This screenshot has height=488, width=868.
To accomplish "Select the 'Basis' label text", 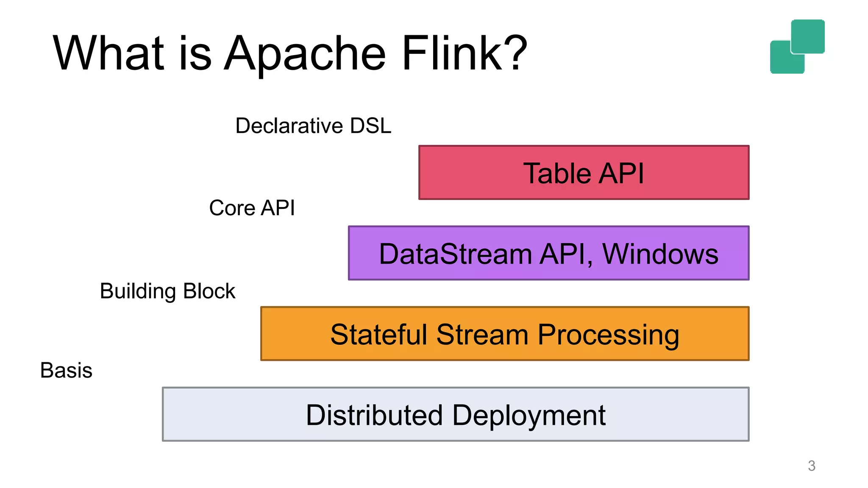I will point(66,370).
